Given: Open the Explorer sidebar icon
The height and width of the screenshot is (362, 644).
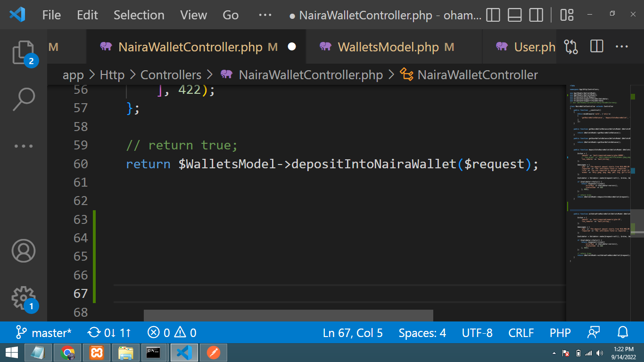Looking at the screenshot, I should coord(24,52).
